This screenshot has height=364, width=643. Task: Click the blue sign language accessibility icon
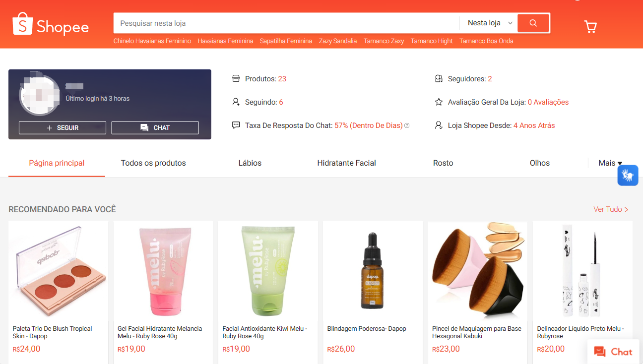[x=628, y=176]
